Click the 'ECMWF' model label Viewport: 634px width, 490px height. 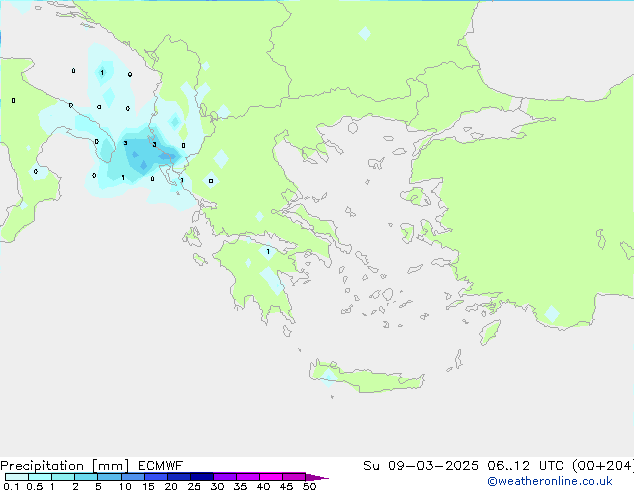coord(161,466)
